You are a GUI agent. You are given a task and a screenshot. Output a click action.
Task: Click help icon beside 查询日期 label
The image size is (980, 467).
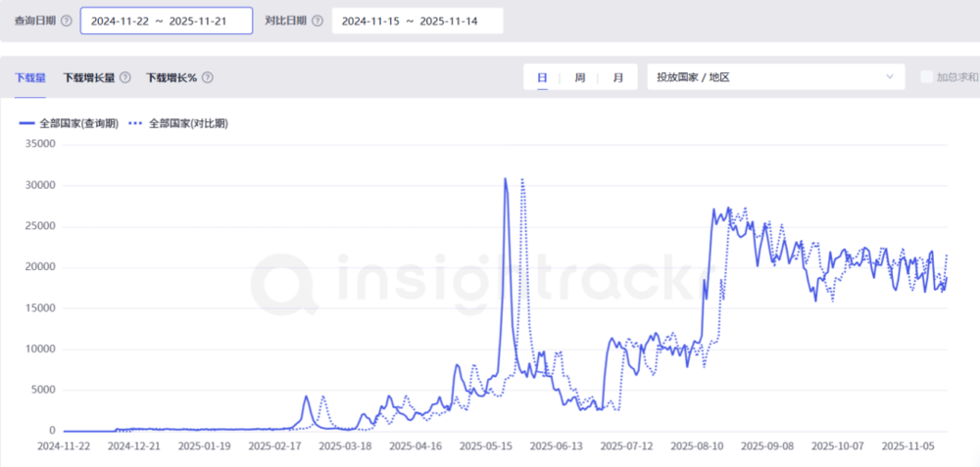(x=67, y=22)
